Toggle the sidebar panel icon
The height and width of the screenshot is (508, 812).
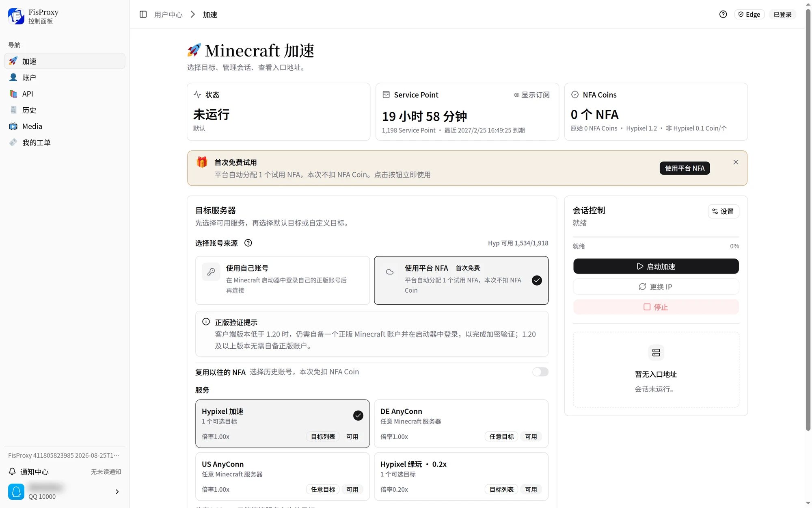pyautogui.click(x=143, y=14)
